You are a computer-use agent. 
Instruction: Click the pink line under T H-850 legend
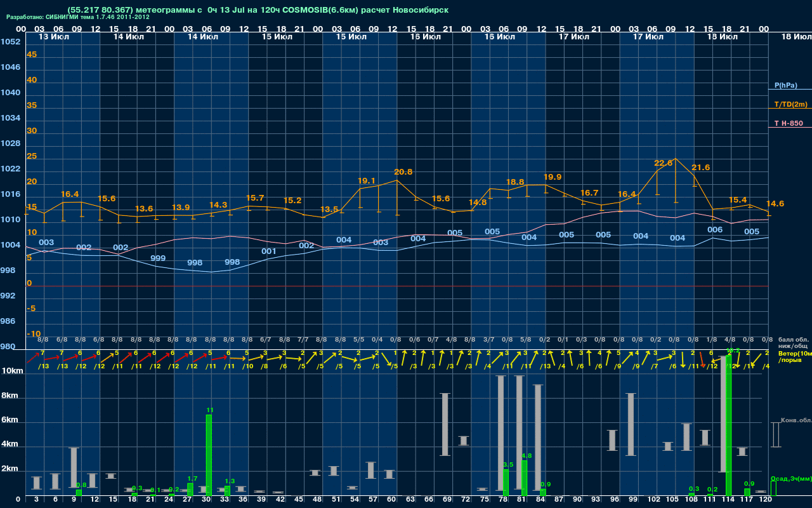pos(790,128)
